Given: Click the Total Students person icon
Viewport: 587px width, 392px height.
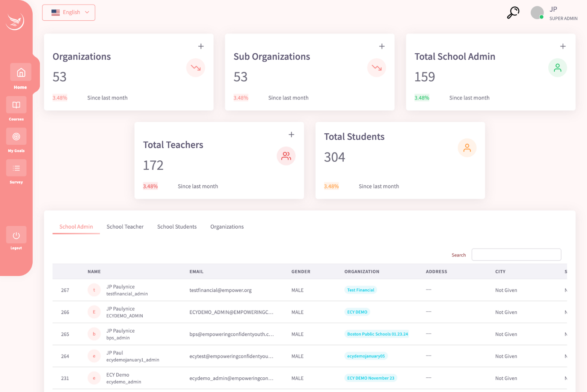Looking at the screenshot, I should [467, 148].
